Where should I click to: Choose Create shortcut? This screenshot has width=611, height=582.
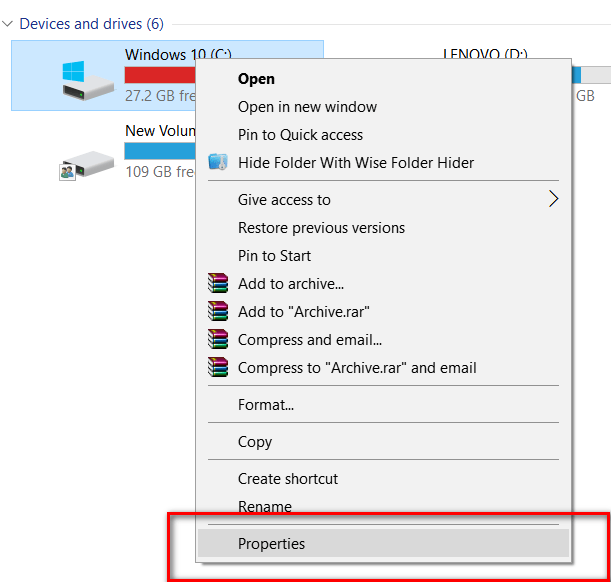[383, 479]
